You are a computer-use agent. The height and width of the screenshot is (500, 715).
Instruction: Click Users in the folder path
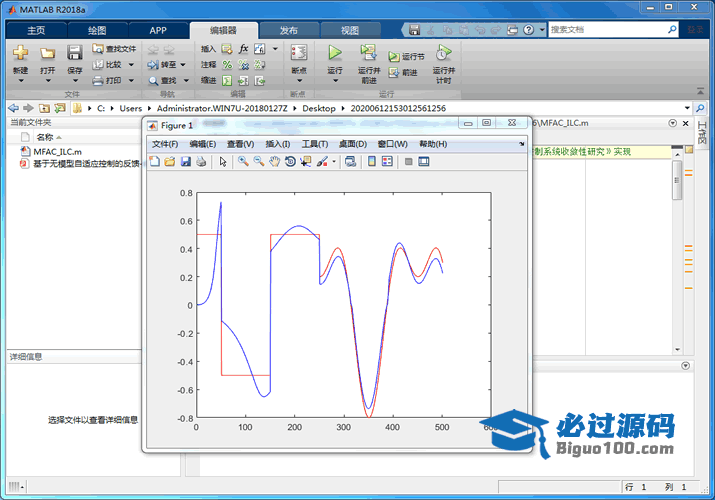click(131, 108)
